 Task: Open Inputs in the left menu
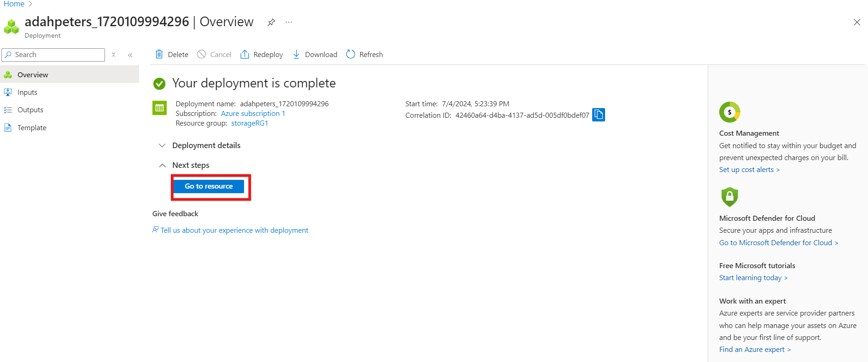pyautogui.click(x=70, y=92)
